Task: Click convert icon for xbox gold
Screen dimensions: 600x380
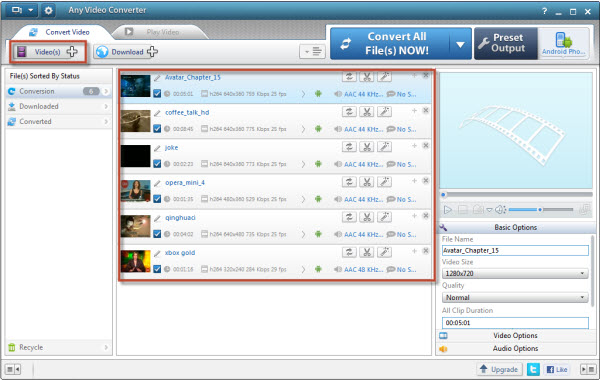Action: click(349, 252)
